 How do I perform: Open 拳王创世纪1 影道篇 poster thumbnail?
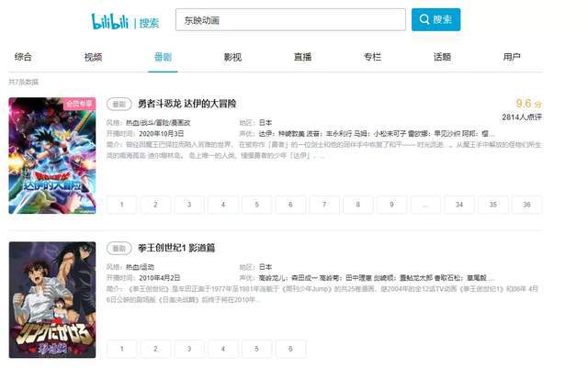[52, 300]
